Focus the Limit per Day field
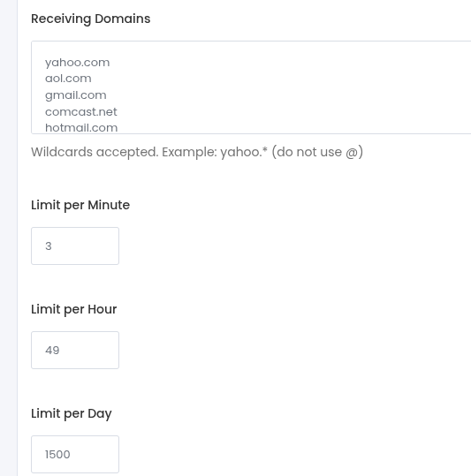 75,454
